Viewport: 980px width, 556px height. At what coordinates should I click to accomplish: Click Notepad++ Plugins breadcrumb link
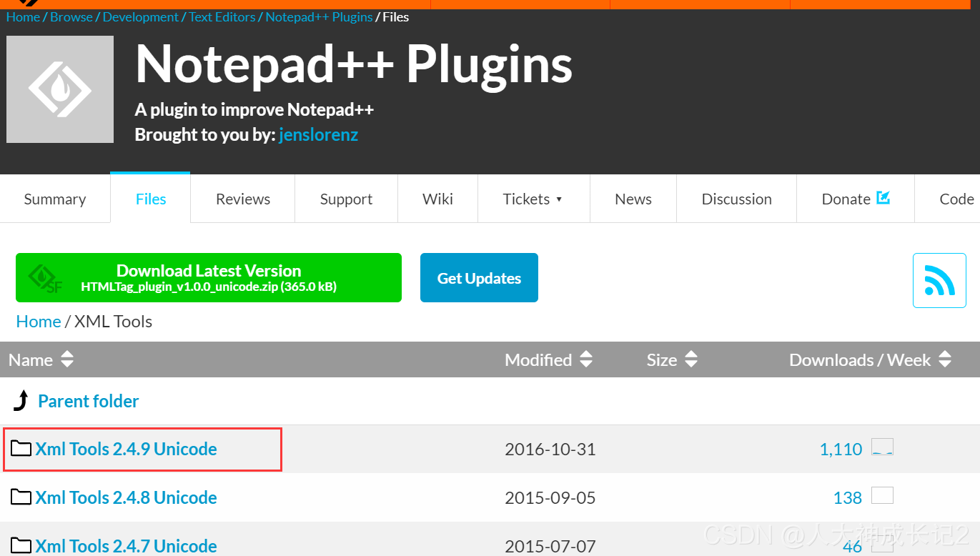(x=319, y=16)
